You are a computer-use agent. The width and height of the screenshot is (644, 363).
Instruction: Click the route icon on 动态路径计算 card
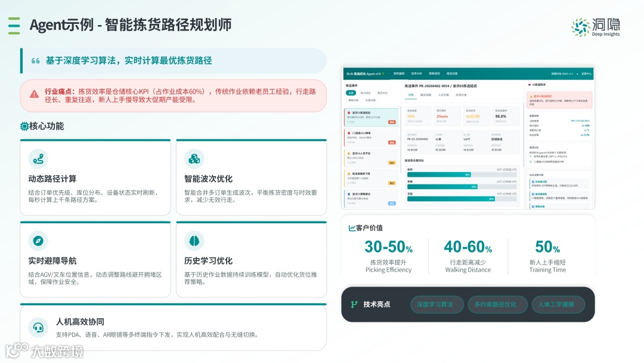coord(38,159)
